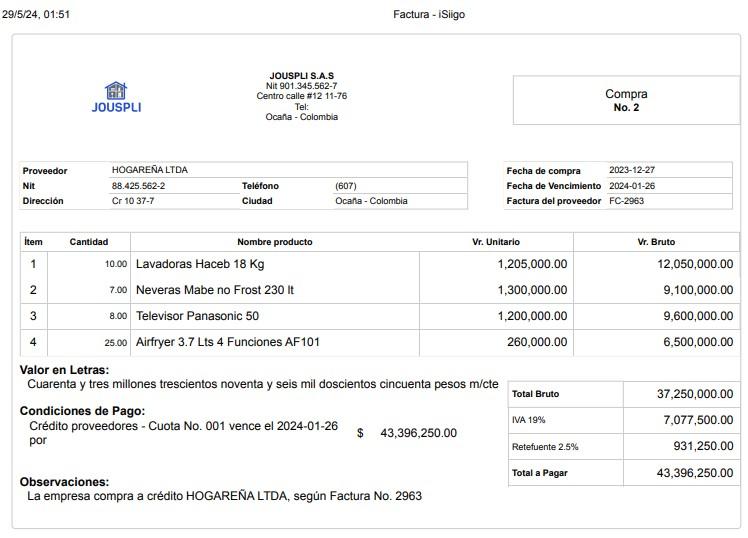This screenshot has width=748, height=538.
Task: Select the address 'Centro calle #12 11-76'
Action: (x=301, y=96)
